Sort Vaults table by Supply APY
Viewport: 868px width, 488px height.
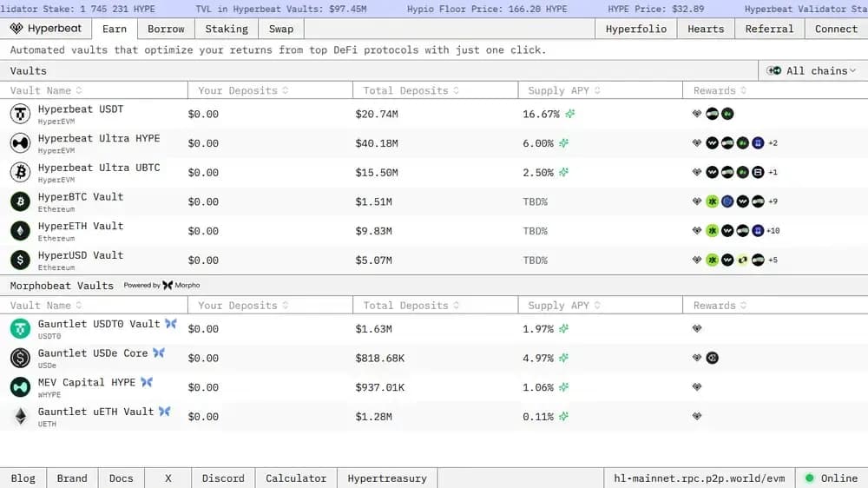tap(558, 90)
